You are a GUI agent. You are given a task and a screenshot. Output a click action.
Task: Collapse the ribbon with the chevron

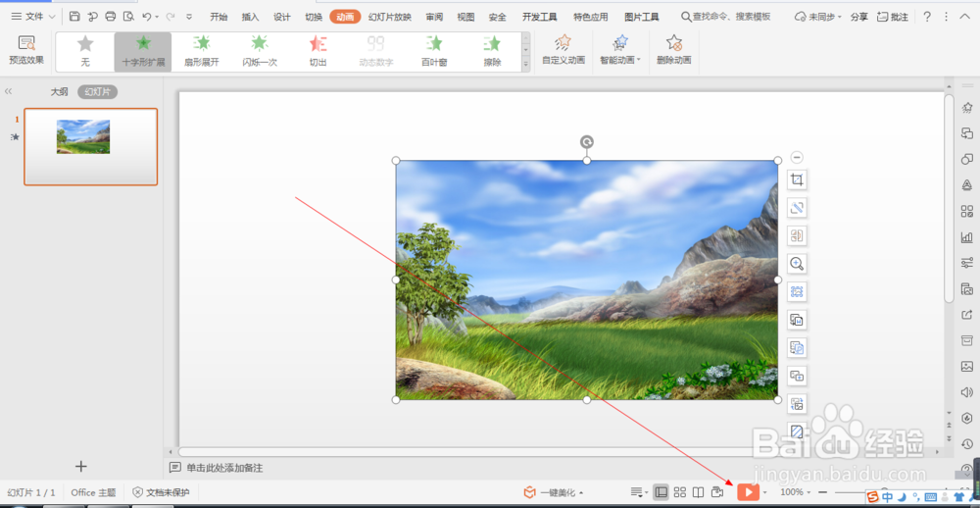point(964,17)
